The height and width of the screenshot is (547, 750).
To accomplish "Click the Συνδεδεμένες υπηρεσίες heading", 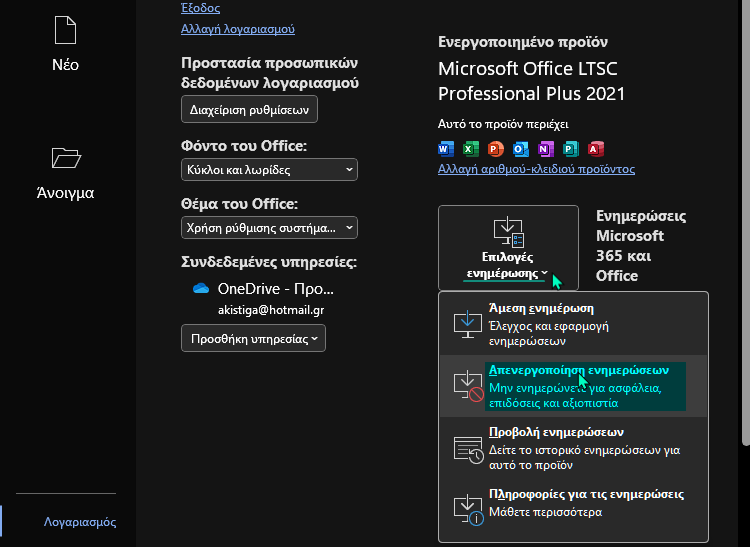I will [x=269, y=262].
